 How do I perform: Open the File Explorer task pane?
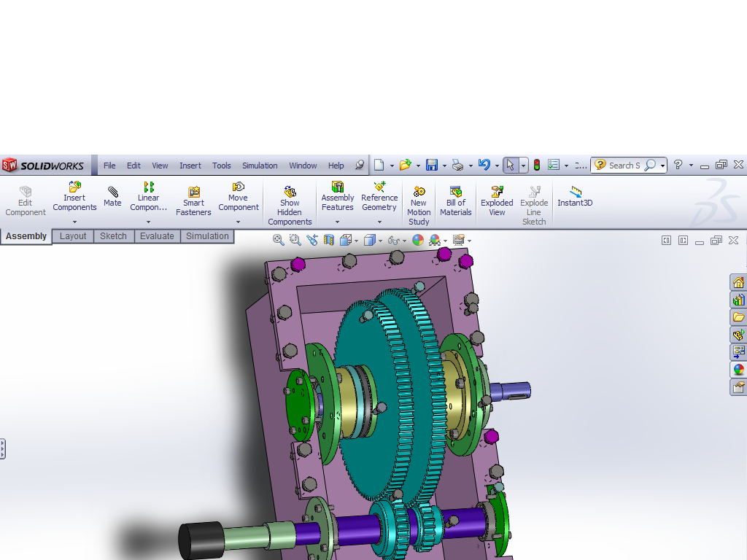[738, 317]
